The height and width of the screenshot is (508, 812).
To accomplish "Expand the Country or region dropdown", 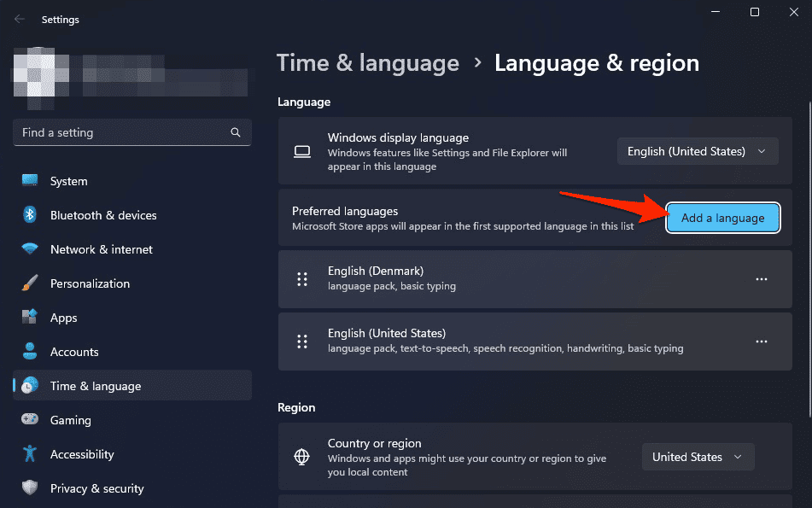I will point(698,457).
